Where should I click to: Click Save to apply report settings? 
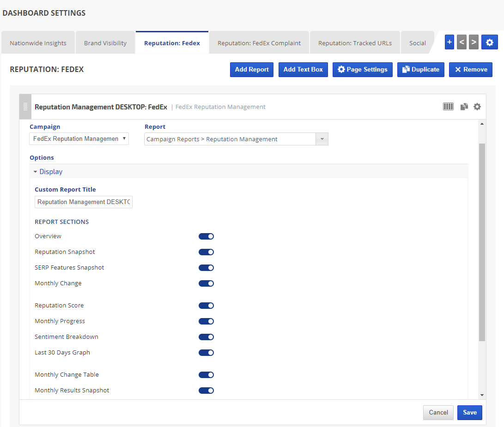469,413
